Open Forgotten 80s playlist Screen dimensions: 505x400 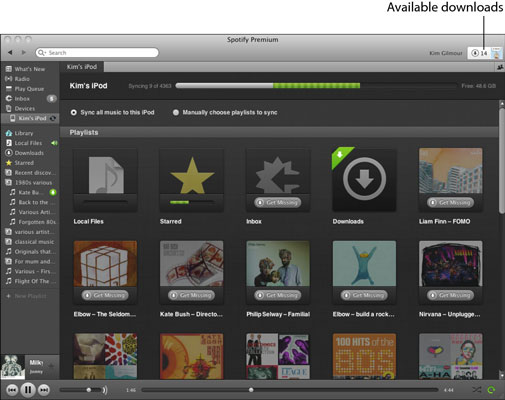(37, 222)
